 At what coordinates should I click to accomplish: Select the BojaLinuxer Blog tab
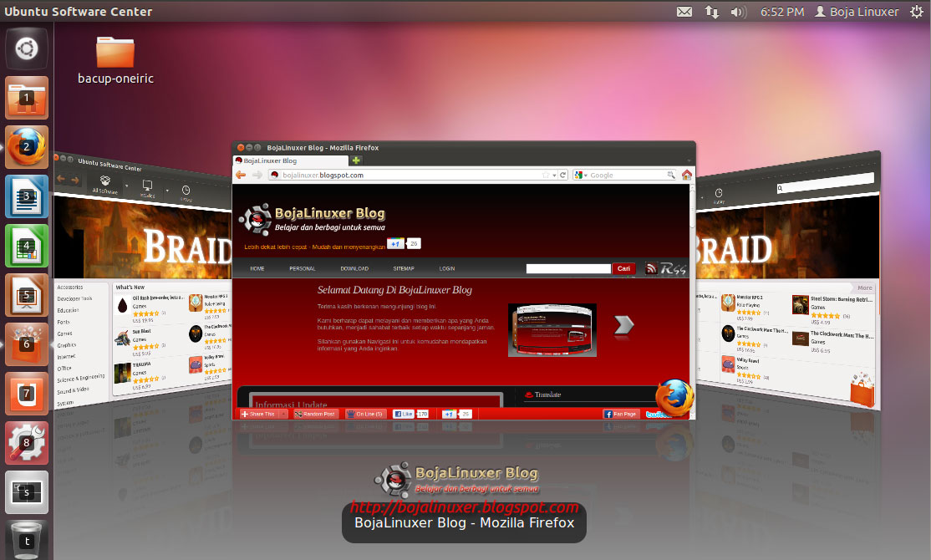click(x=290, y=160)
